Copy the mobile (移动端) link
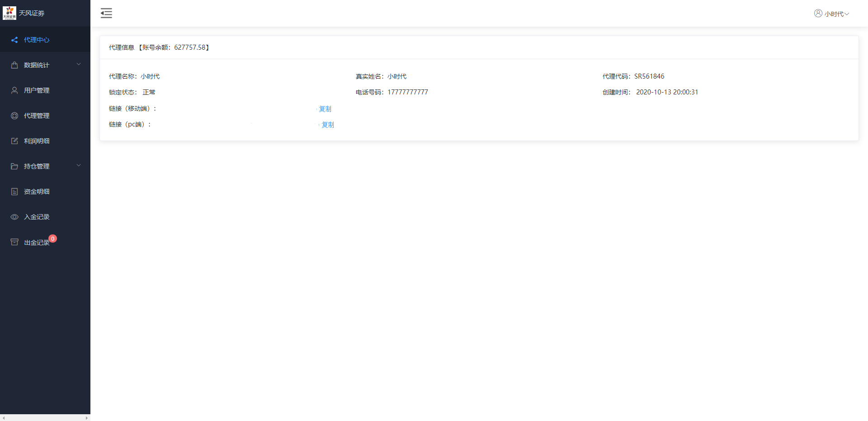This screenshot has height=421, width=868. pos(325,109)
